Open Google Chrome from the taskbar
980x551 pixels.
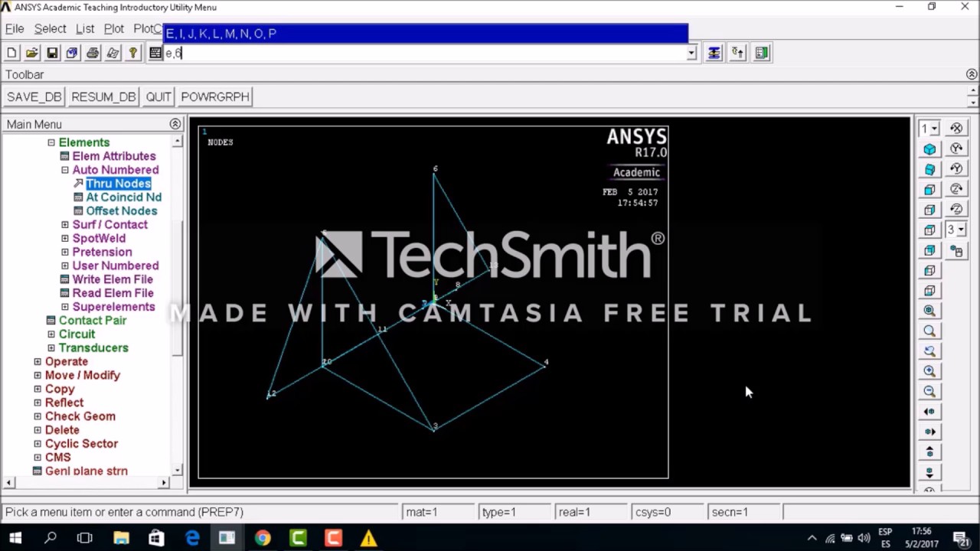coord(262,538)
